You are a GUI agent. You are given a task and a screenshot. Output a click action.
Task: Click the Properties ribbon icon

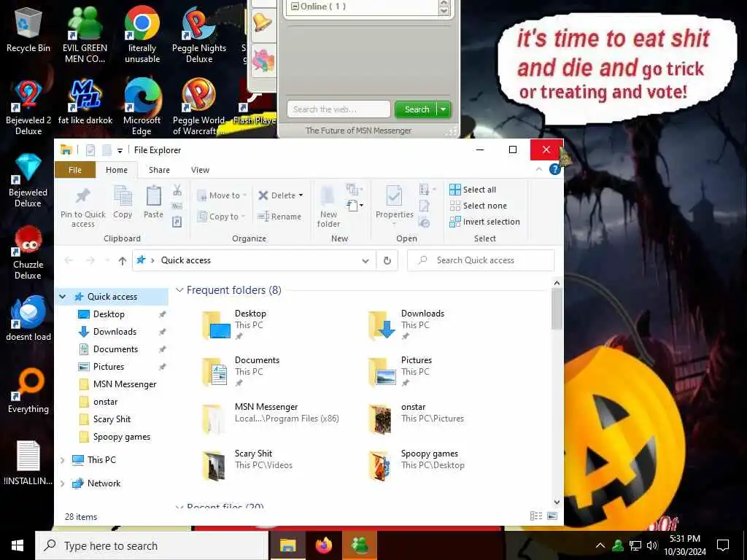tap(394, 202)
